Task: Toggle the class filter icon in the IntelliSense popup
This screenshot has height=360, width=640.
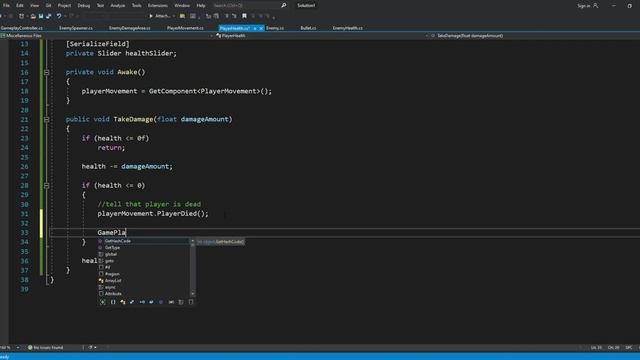Action: (x=122, y=302)
